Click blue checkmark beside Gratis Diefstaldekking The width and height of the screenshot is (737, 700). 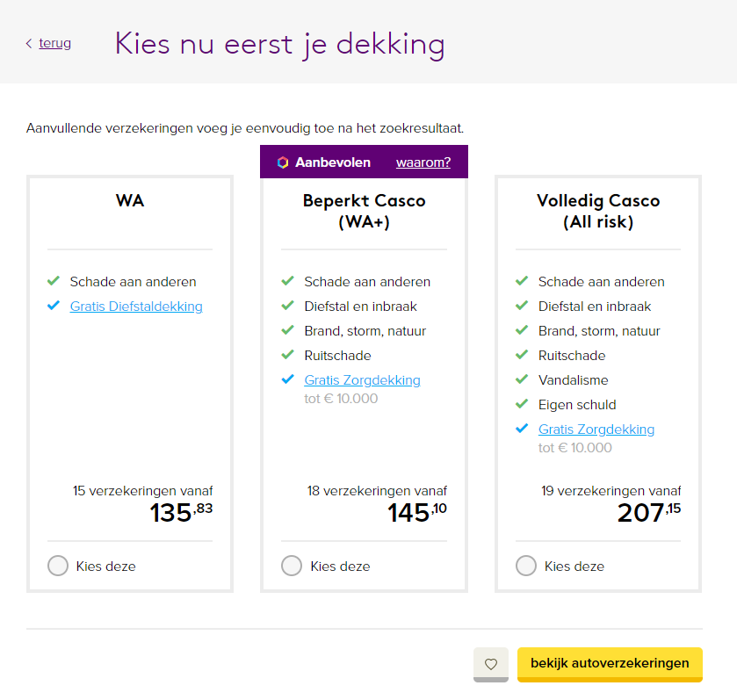pyautogui.click(x=54, y=307)
